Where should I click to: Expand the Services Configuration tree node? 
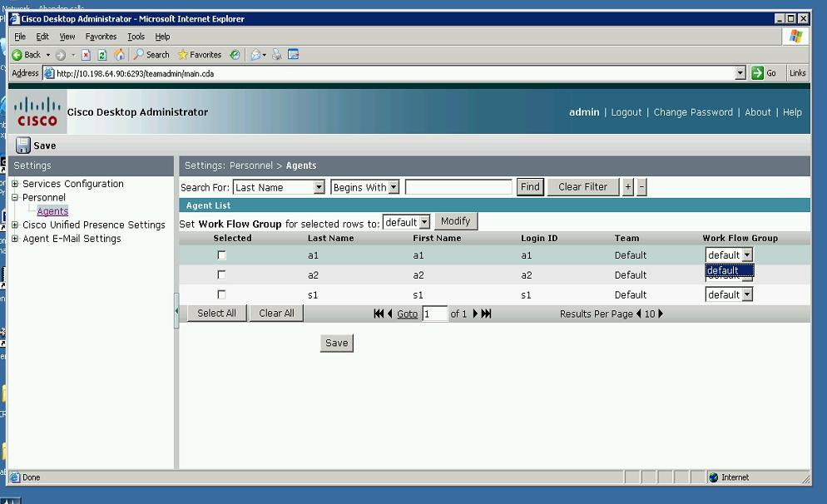pyautogui.click(x=15, y=184)
